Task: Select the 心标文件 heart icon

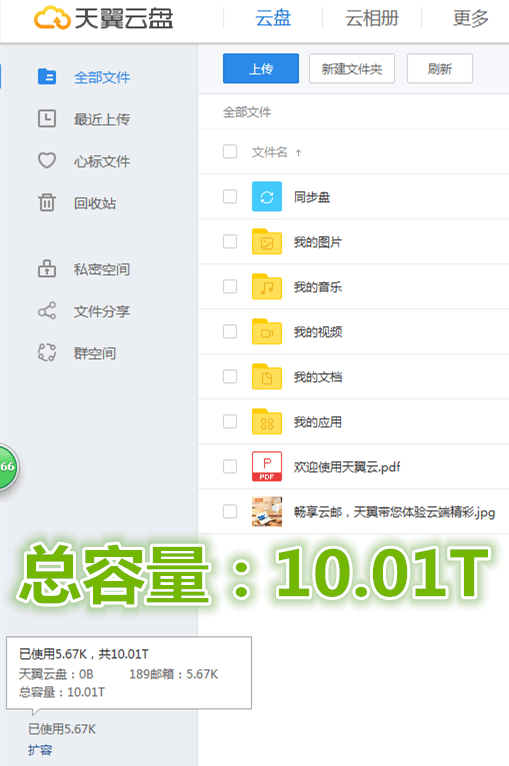Action: 47,160
